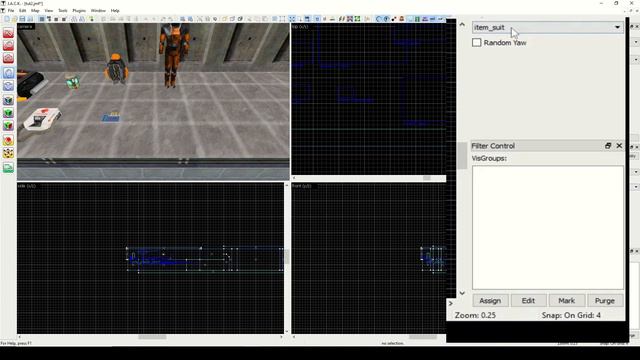This screenshot has width=640, height=360.
Task: Select the green Path tool
Action: point(8,167)
